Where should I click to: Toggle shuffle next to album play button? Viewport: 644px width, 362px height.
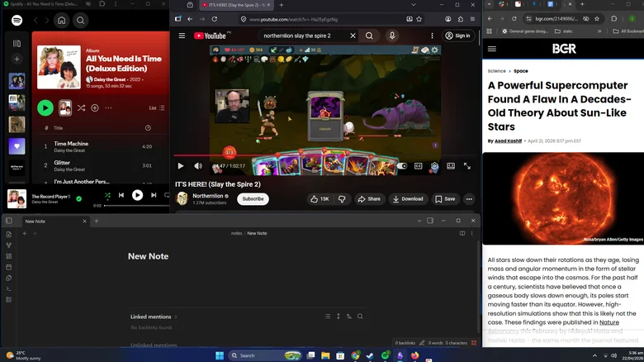[x=81, y=107]
